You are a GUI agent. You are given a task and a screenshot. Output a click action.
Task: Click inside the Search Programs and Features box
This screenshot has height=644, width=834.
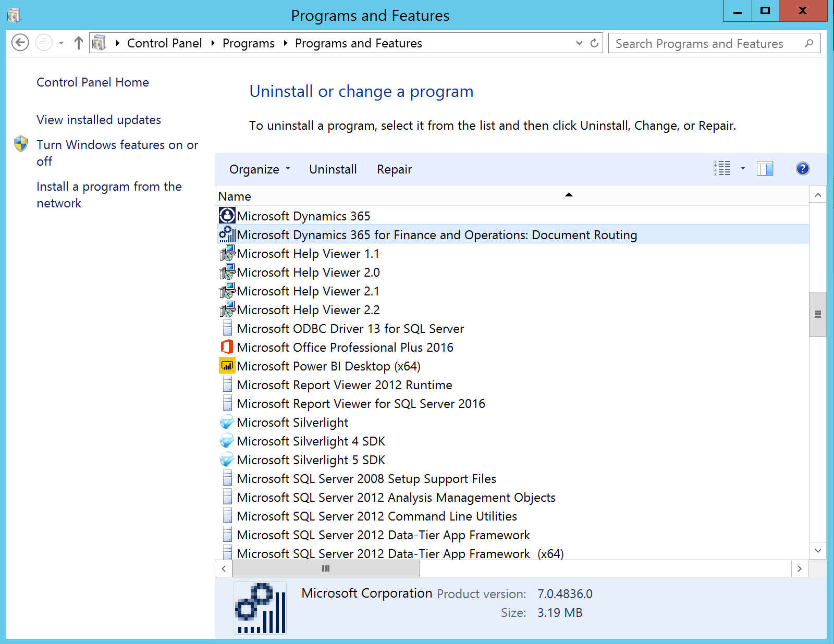pos(698,43)
